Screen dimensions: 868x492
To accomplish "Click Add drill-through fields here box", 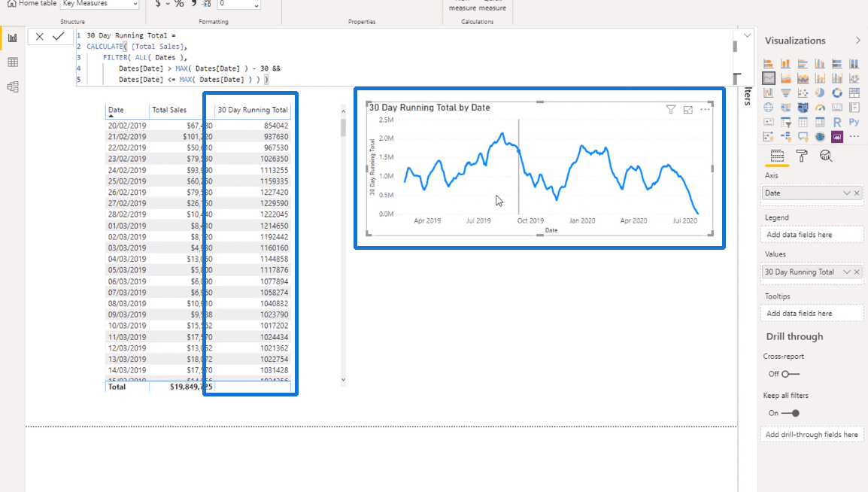I will [x=812, y=434].
